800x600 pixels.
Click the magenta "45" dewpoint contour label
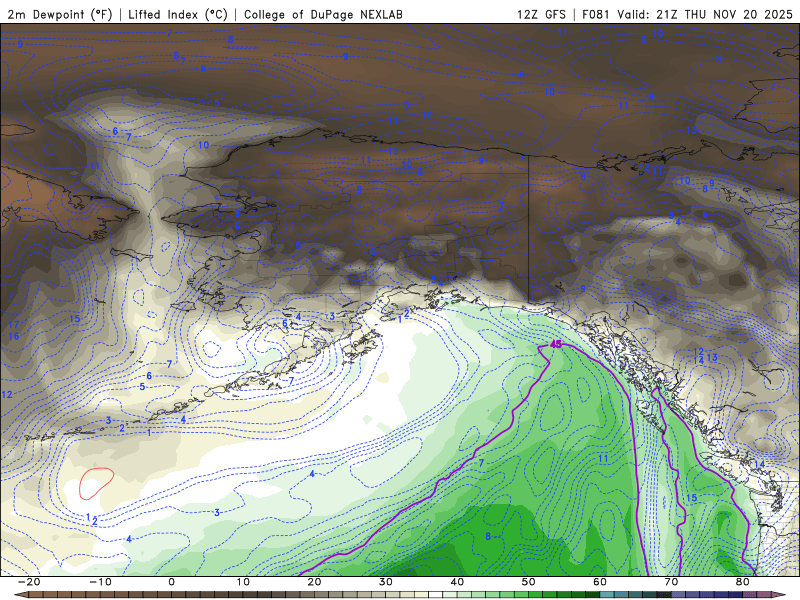pos(556,344)
